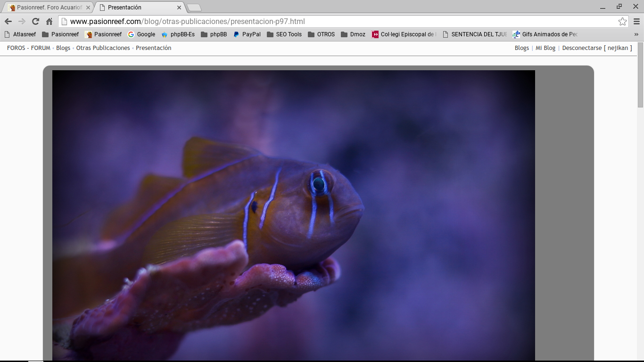Open the Google bookmark

[x=141, y=34]
